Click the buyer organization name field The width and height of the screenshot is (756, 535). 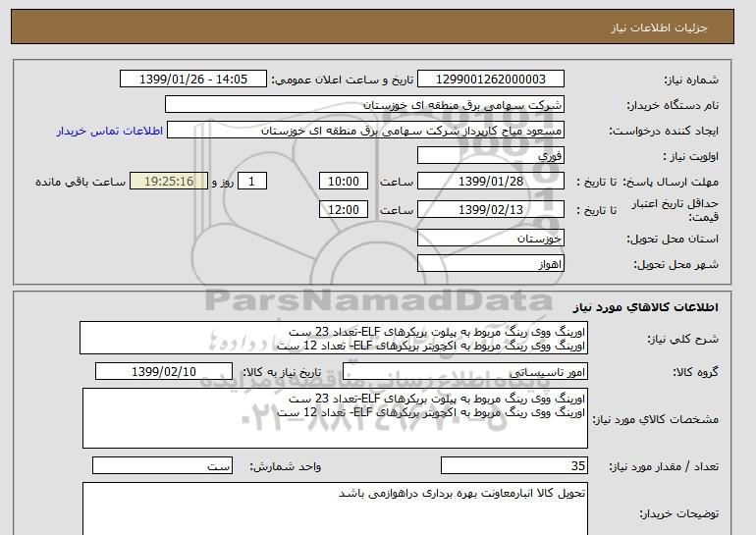pyautogui.click(x=364, y=104)
